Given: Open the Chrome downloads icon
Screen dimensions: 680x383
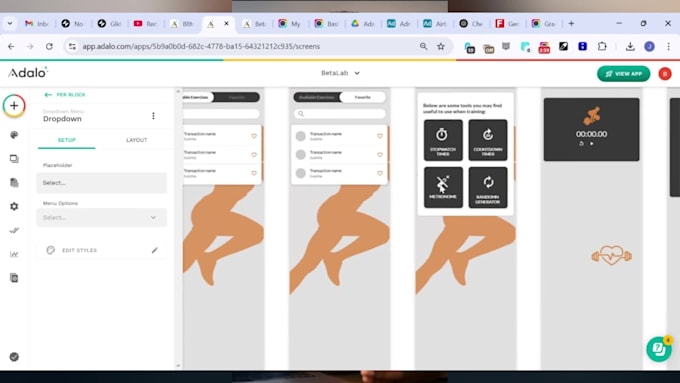Looking at the screenshot, I should click(630, 46).
